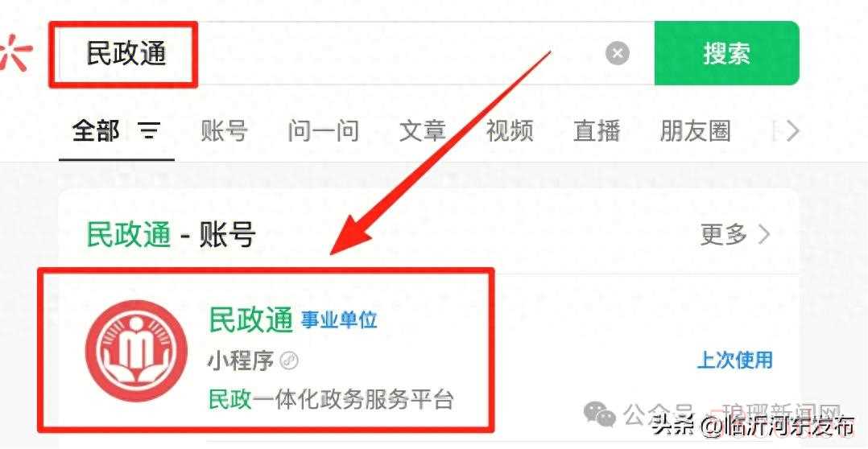Expand more tabs with the right chevron
This screenshot has height=449, width=868.
point(794,131)
